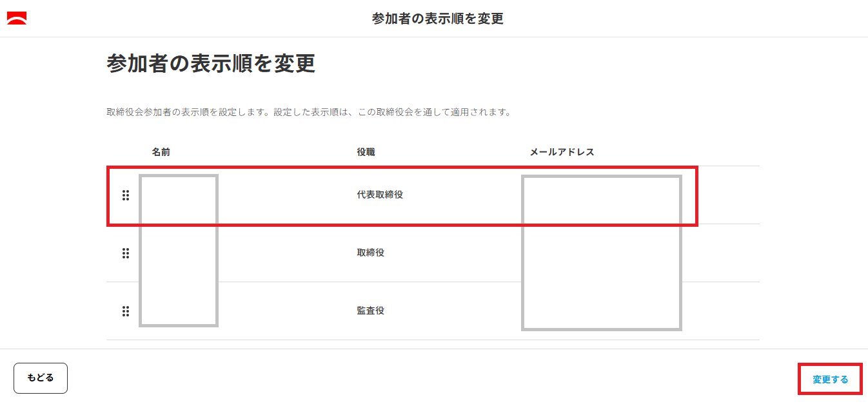Image resolution: width=868 pixels, height=404 pixels.
Task: Click the 名前 column header
Action: coord(161,152)
